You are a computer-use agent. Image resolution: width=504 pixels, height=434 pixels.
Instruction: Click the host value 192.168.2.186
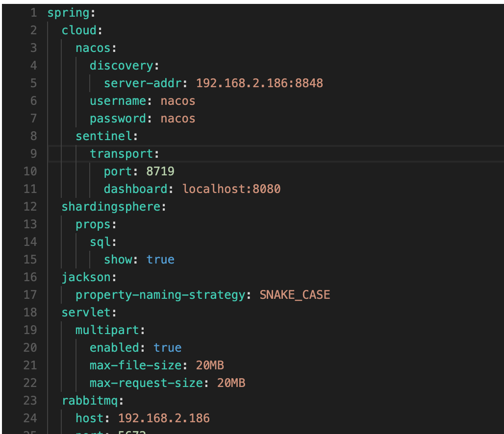coord(164,418)
